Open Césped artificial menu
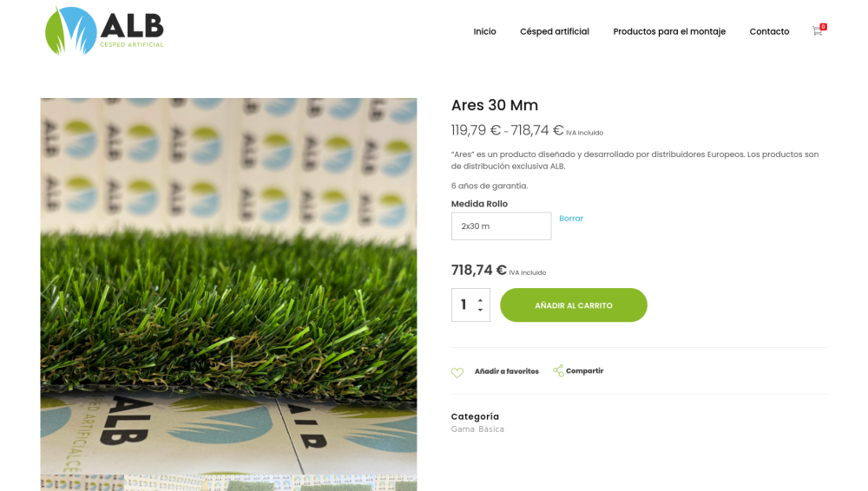The image size is (868, 491). point(554,31)
